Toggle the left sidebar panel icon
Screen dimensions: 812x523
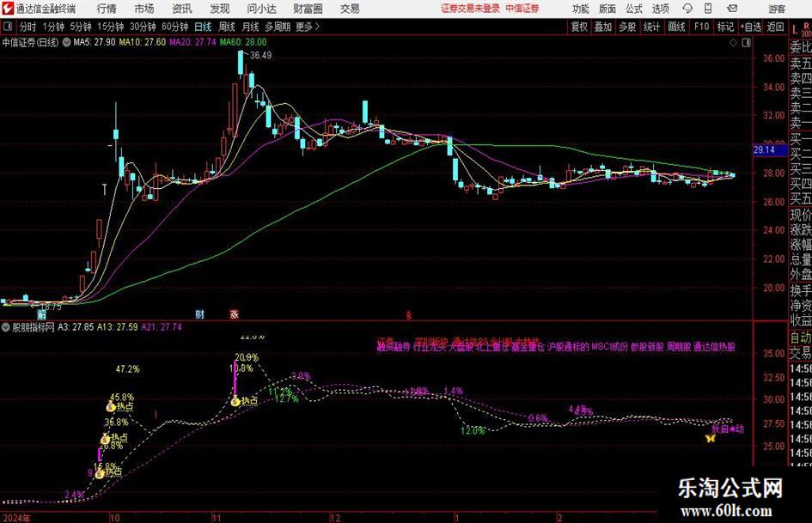7,27
